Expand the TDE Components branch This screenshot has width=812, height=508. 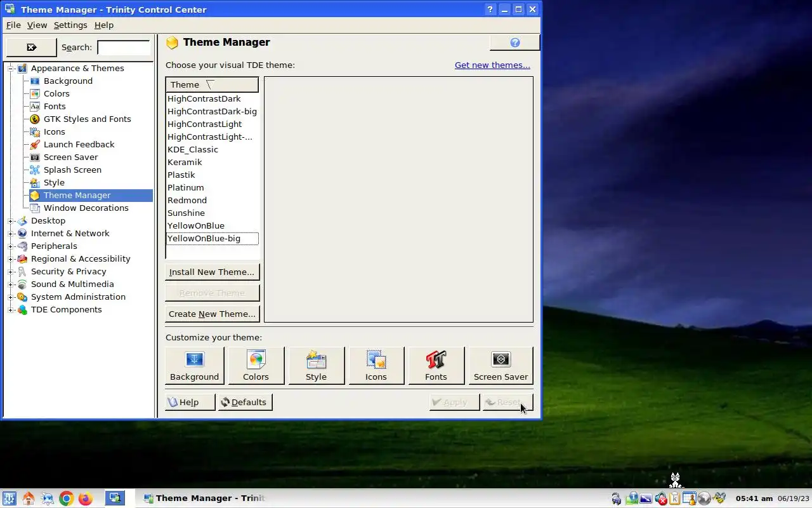(11, 309)
